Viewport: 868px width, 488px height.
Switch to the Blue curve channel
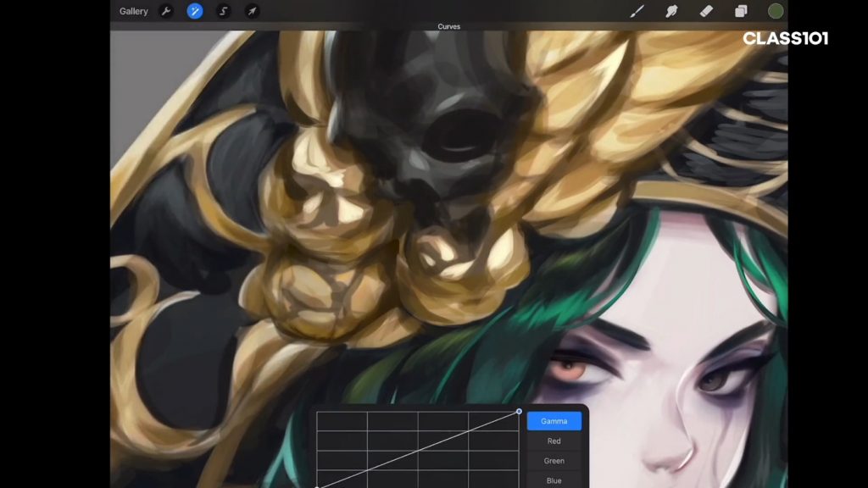pos(554,481)
